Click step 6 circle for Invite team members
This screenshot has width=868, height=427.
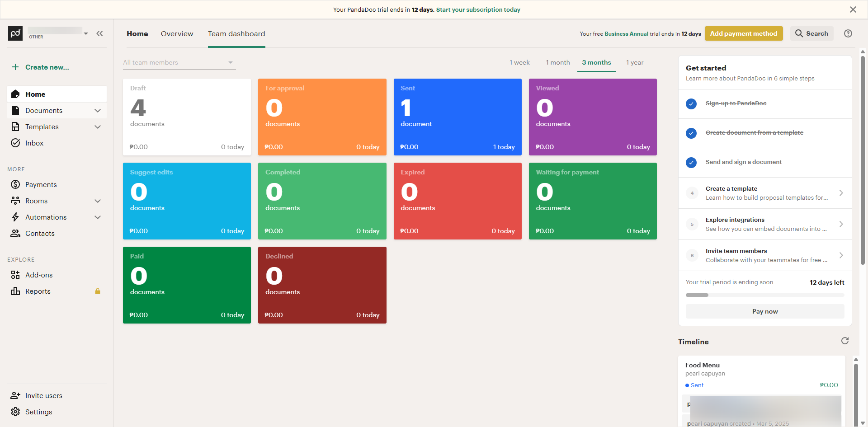point(692,255)
